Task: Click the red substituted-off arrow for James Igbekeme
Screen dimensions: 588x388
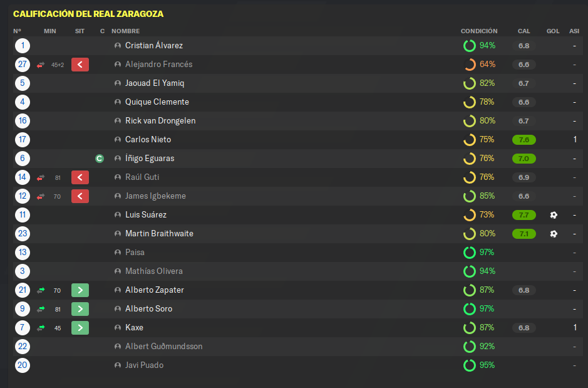Action: pyautogui.click(x=80, y=196)
